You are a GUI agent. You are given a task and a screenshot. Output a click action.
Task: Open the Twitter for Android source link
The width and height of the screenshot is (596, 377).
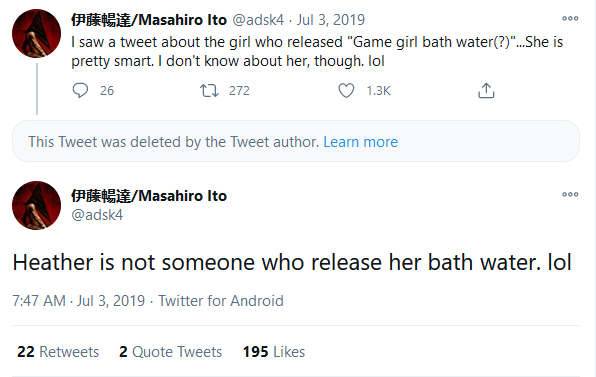[x=221, y=301]
